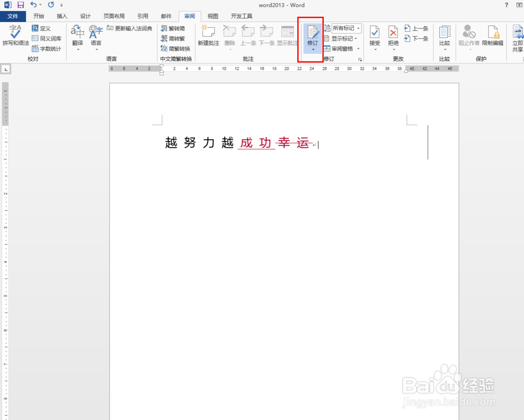Click the deleted text 幸运

[293, 142]
